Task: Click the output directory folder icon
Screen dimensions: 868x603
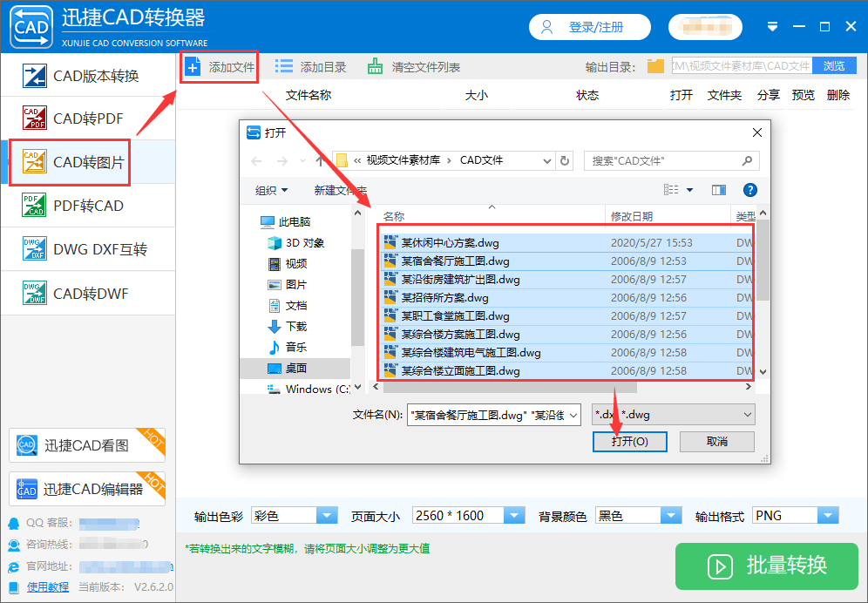Action: point(655,66)
